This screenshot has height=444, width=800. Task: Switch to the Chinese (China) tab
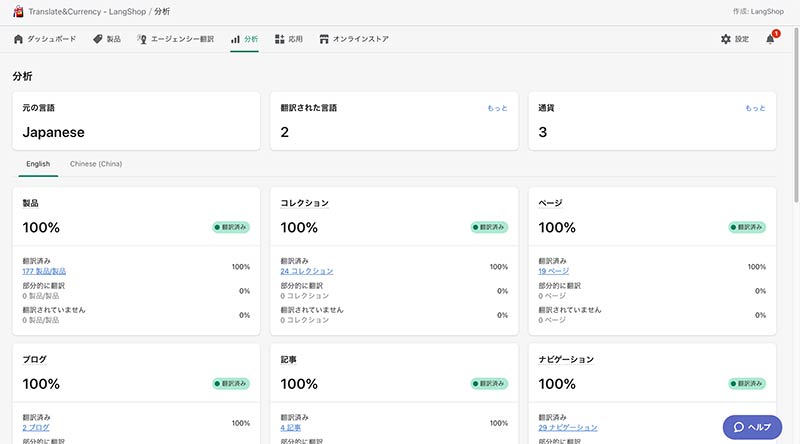(x=96, y=163)
